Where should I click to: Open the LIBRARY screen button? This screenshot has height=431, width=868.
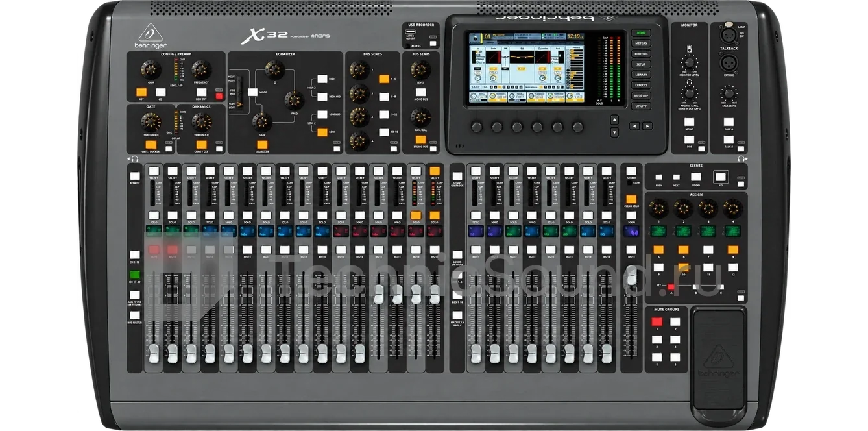[x=641, y=75]
